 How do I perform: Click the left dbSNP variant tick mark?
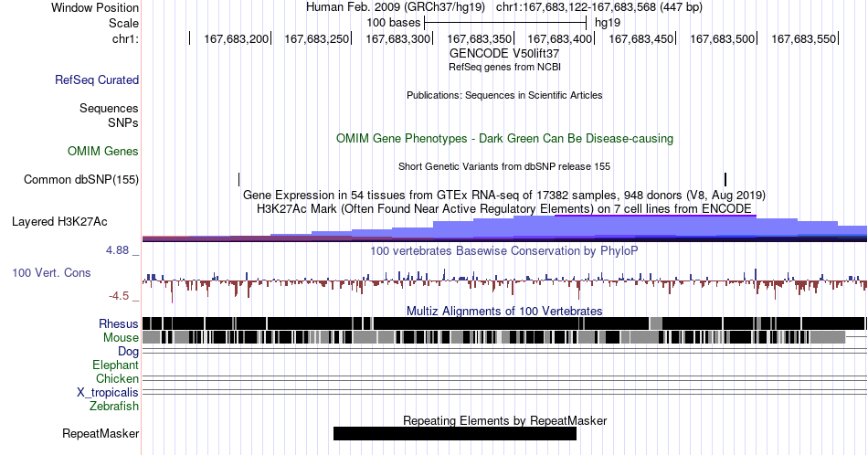(x=239, y=179)
